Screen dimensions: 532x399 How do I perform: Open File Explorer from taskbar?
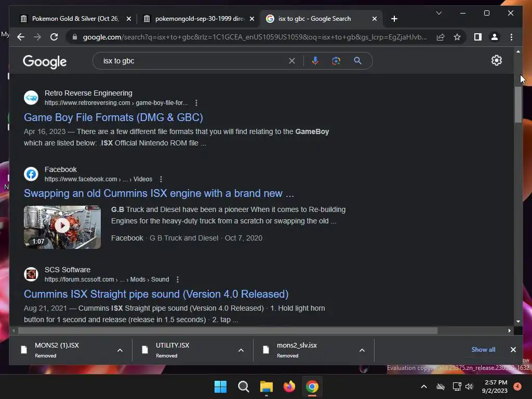click(267, 387)
